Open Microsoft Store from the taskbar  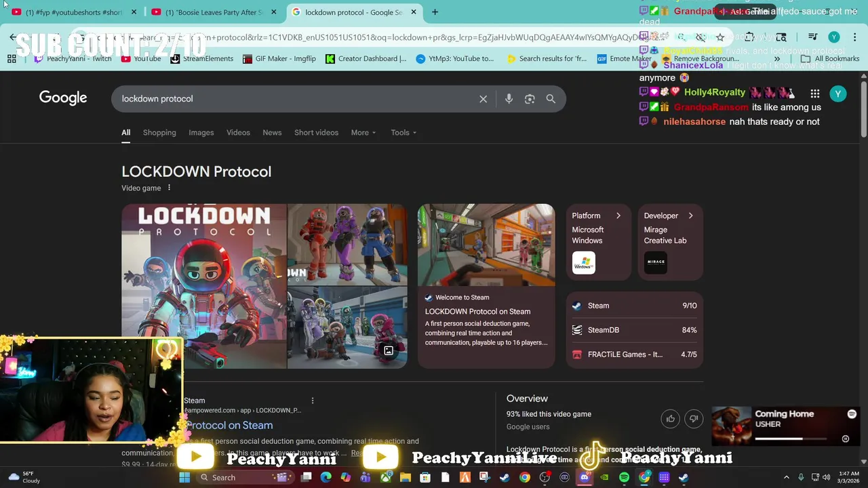tap(425, 477)
